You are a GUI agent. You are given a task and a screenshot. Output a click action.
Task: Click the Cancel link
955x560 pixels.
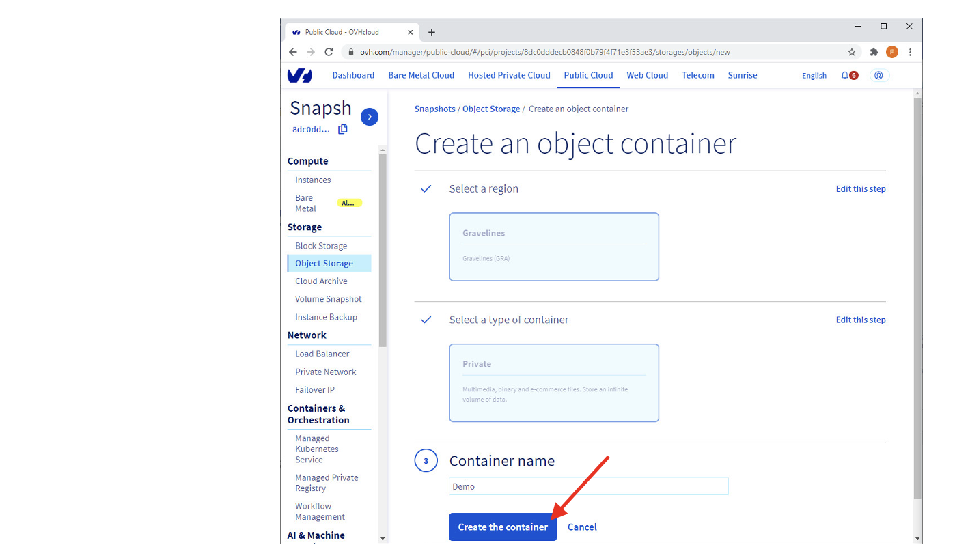click(582, 527)
